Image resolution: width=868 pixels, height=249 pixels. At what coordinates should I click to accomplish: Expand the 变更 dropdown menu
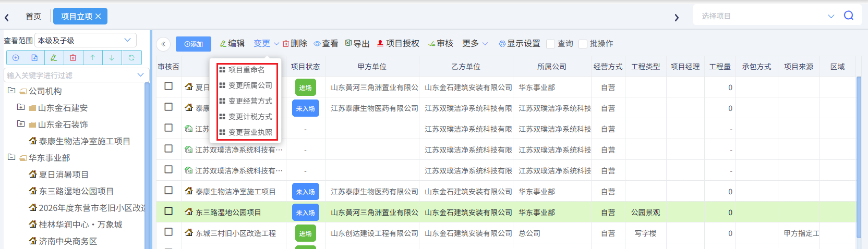(x=267, y=44)
